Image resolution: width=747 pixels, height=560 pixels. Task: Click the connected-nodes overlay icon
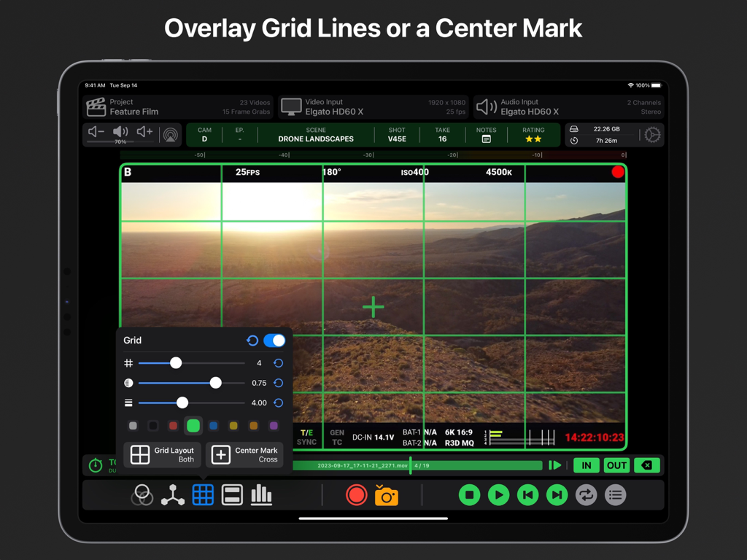(174, 495)
